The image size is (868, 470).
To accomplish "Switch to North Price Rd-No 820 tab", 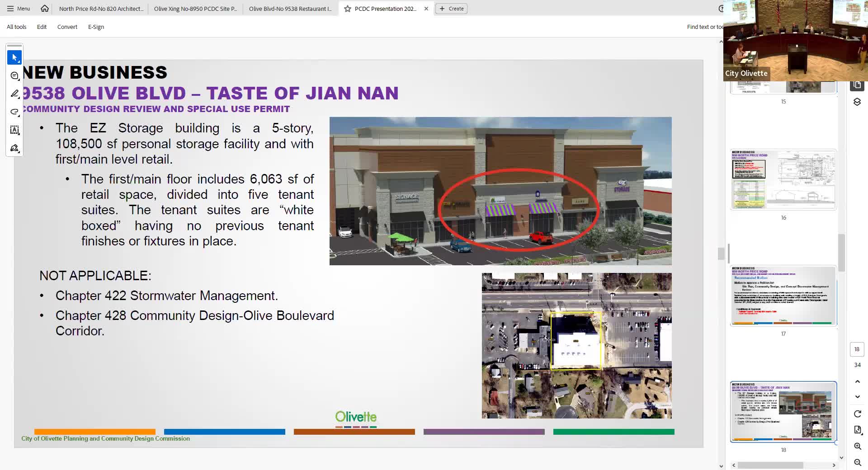I will pyautogui.click(x=101, y=9).
